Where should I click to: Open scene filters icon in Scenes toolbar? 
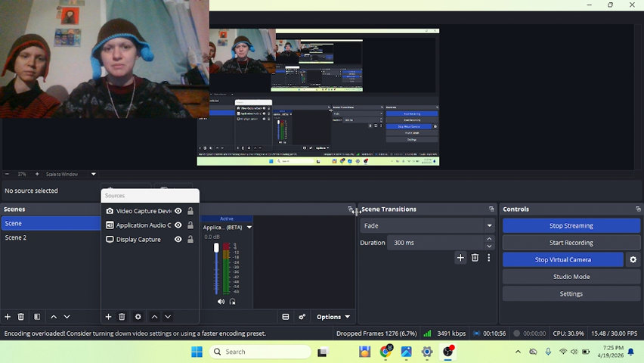click(x=37, y=317)
